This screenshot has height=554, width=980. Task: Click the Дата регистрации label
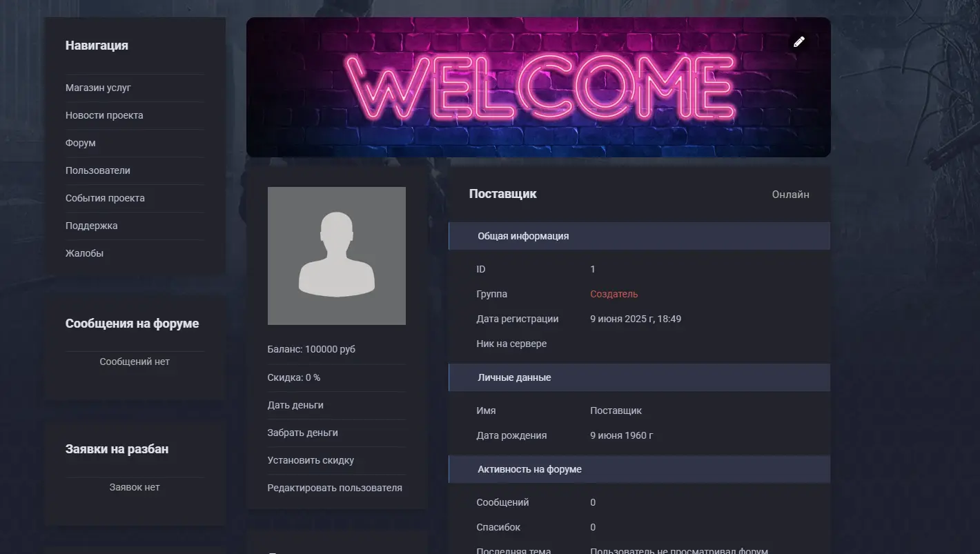pyautogui.click(x=518, y=319)
